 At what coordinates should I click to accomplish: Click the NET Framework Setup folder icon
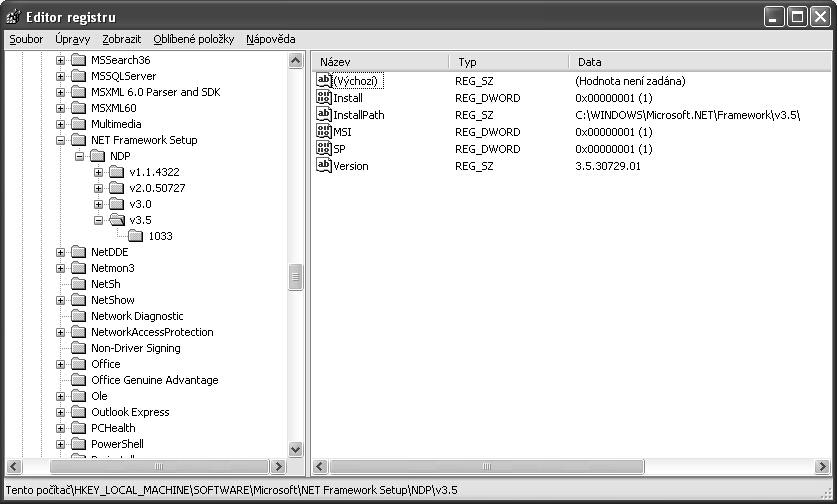[78, 140]
